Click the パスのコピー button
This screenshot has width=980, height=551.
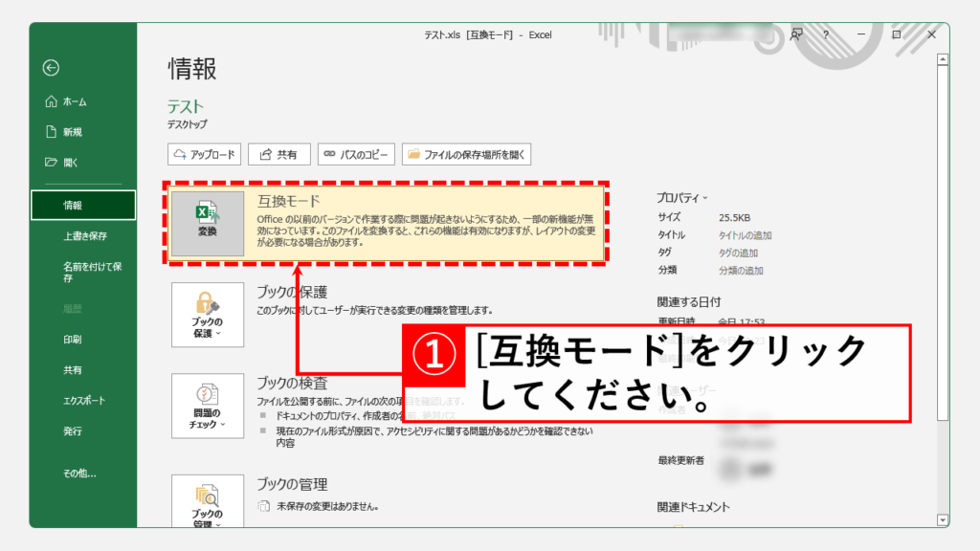pos(356,154)
